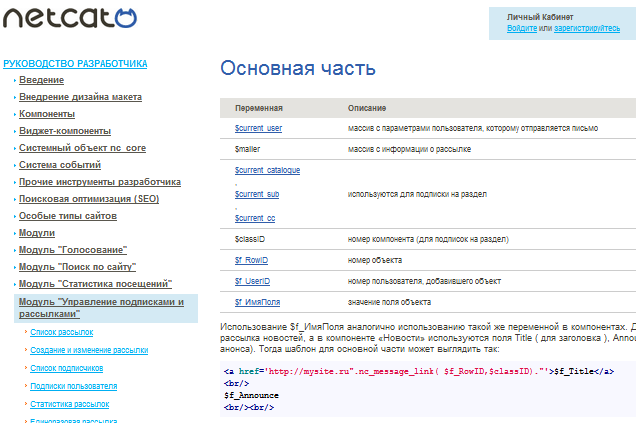
Task: Go to Поисковая оптимизация (SEO)
Action: click(x=88, y=199)
